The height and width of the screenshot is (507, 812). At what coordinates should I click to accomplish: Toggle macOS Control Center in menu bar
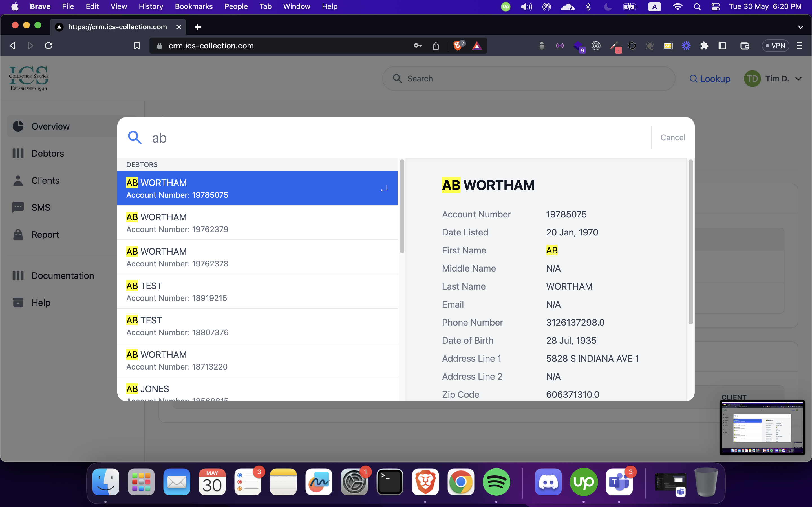715,7
